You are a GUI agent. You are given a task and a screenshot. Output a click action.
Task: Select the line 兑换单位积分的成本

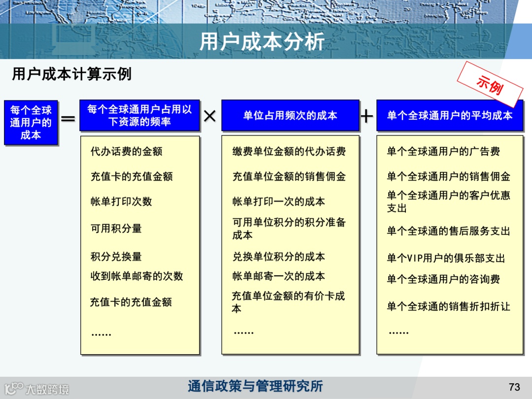(x=278, y=257)
